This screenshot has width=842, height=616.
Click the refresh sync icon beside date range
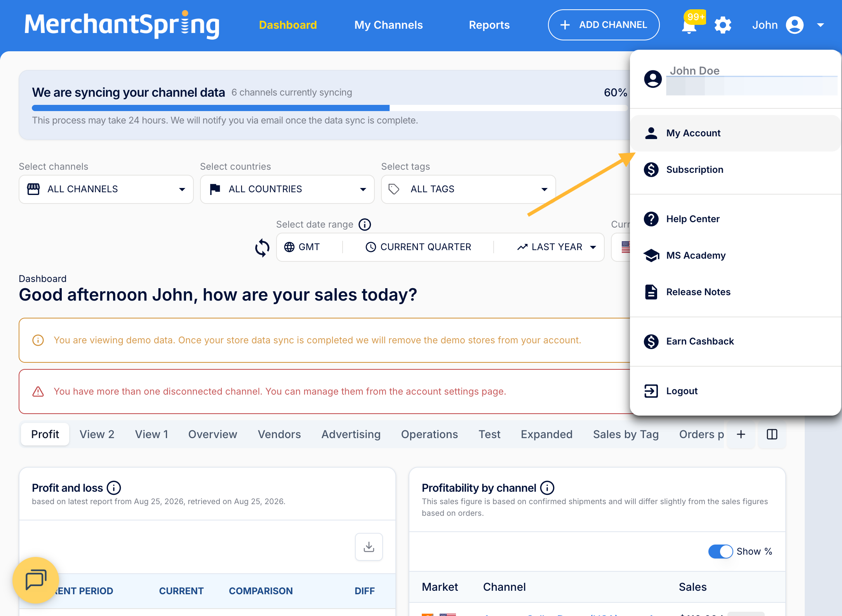[x=262, y=247]
